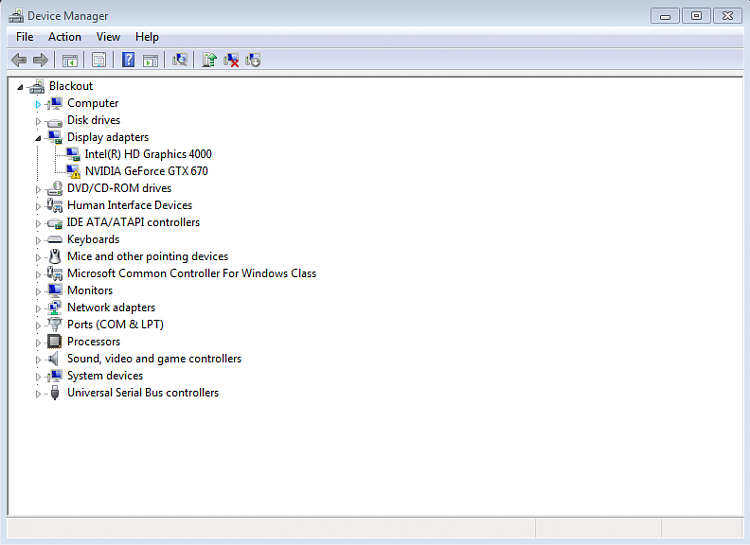
Task: Select the Ports (COM & LPT) label
Action: point(115,324)
